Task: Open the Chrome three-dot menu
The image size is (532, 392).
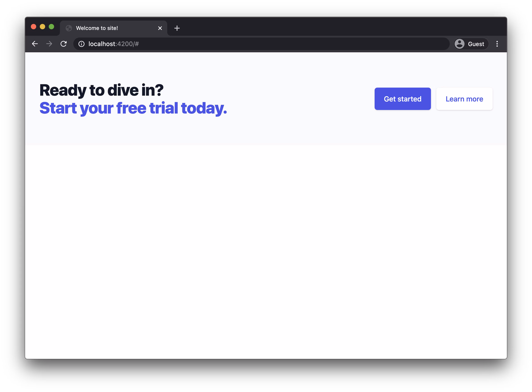Action: pos(497,44)
